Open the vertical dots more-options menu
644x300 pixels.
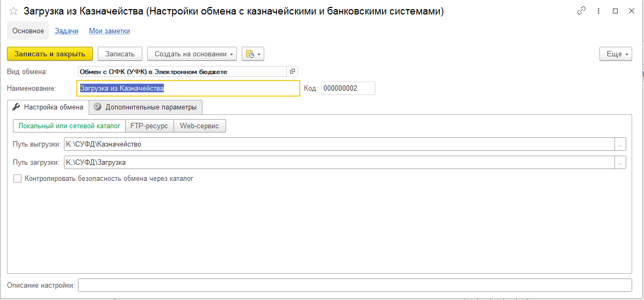click(x=598, y=11)
